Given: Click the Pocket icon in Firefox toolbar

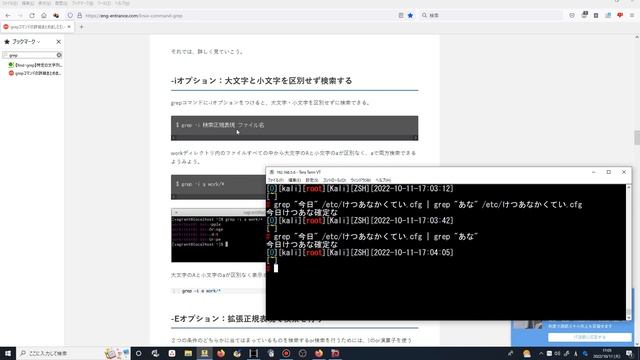Looking at the screenshot, I should coord(572,16).
